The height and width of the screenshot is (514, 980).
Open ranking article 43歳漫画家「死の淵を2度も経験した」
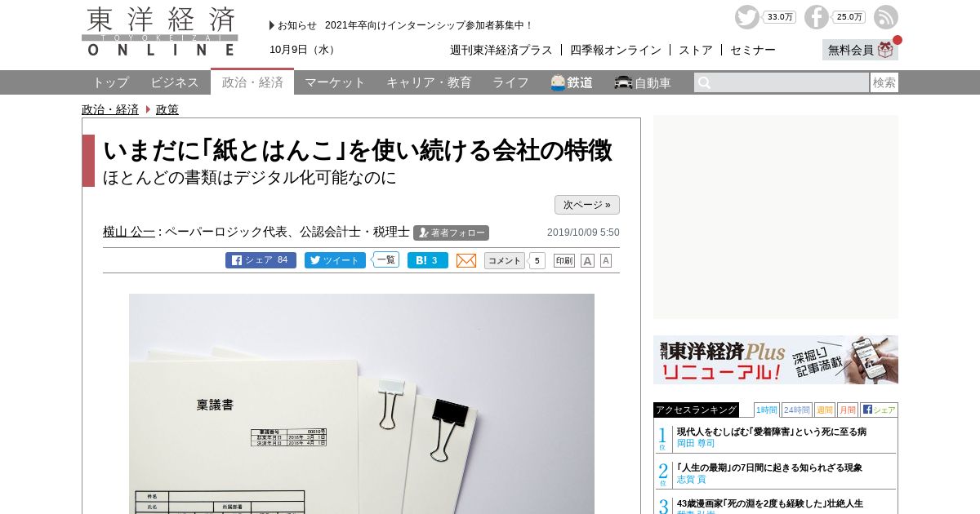pos(770,503)
